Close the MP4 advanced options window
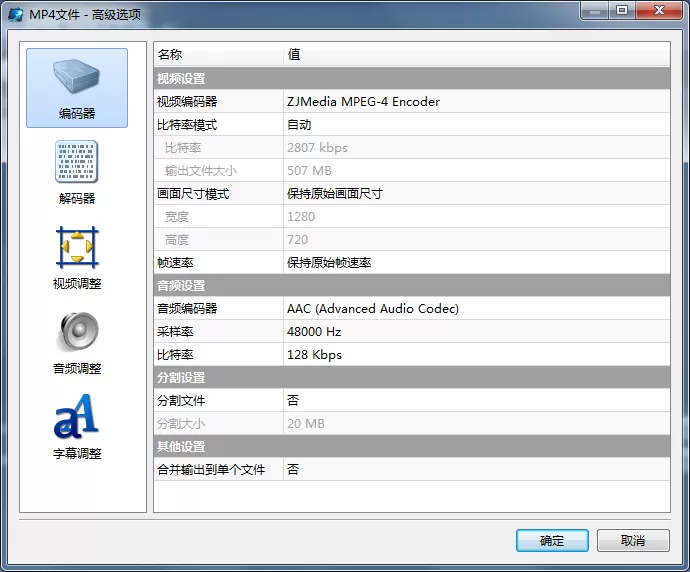This screenshot has height=572, width=690. [x=660, y=11]
